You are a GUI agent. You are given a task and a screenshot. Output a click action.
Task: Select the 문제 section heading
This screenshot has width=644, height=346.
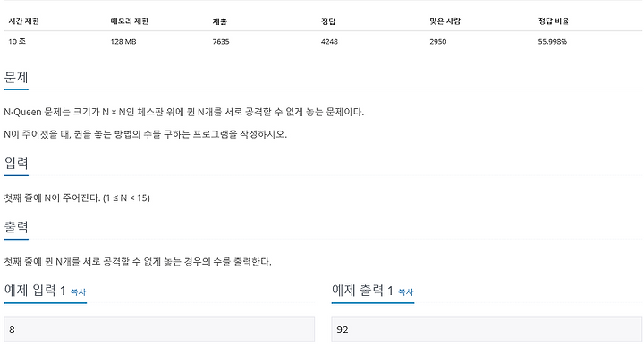[x=16, y=78]
